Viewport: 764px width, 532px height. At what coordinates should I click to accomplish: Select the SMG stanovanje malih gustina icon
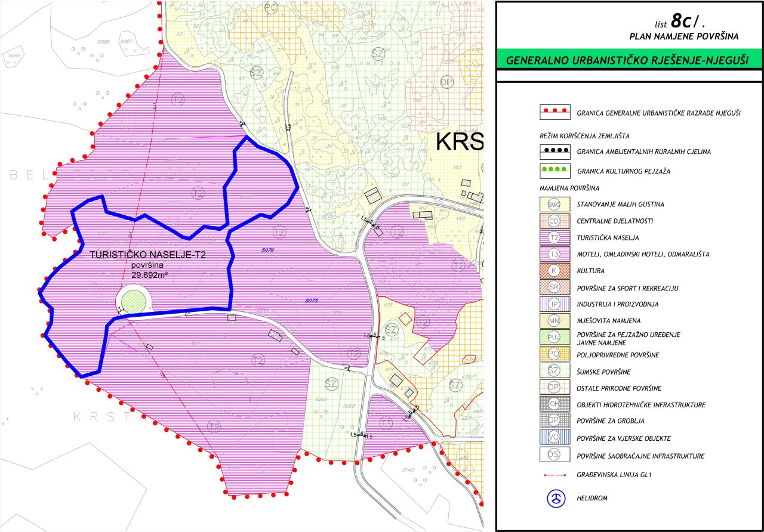click(x=554, y=205)
